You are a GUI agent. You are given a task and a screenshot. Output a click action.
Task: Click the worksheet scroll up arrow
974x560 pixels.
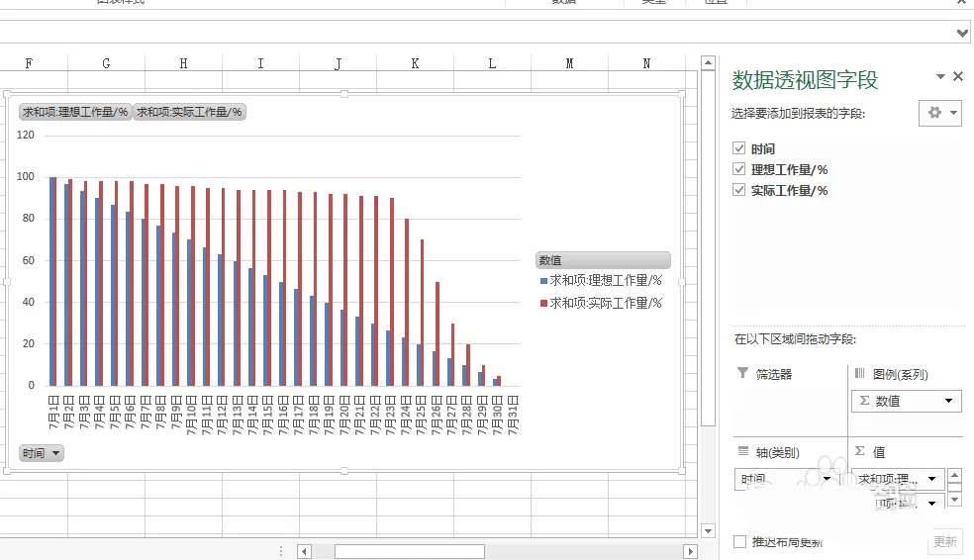[x=708, y=62]
